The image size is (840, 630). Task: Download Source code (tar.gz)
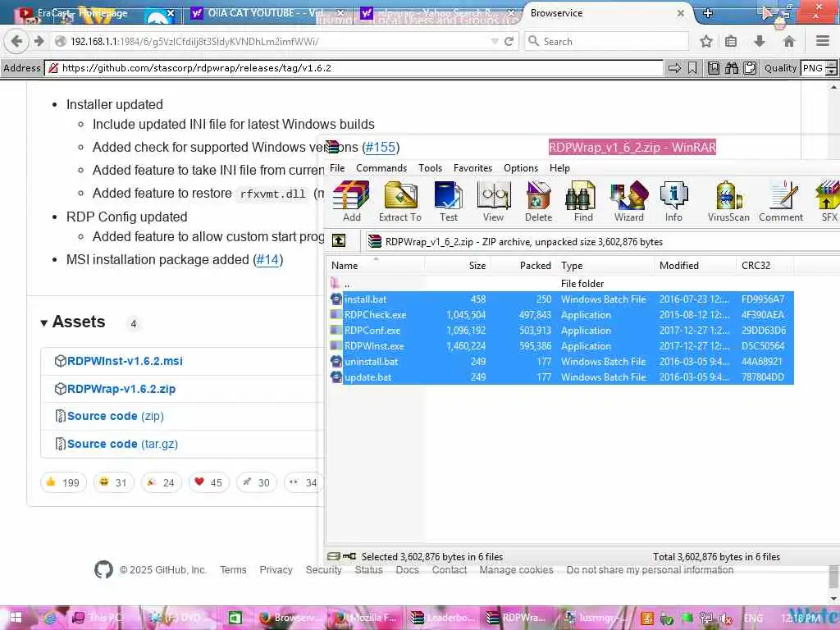122,444
